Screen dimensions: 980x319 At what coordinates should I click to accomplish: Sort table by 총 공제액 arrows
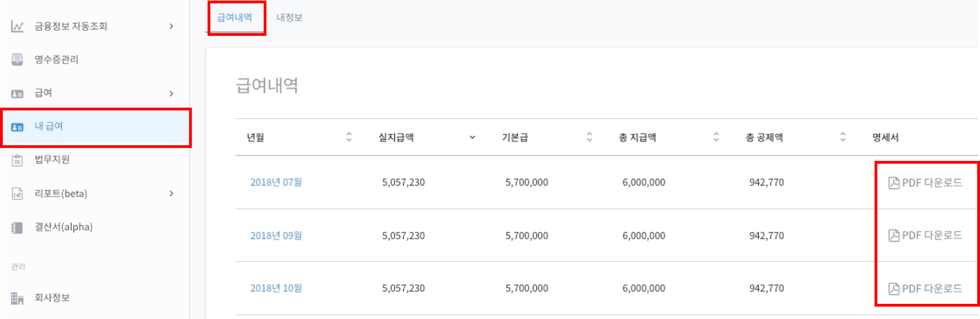[843, 137]
